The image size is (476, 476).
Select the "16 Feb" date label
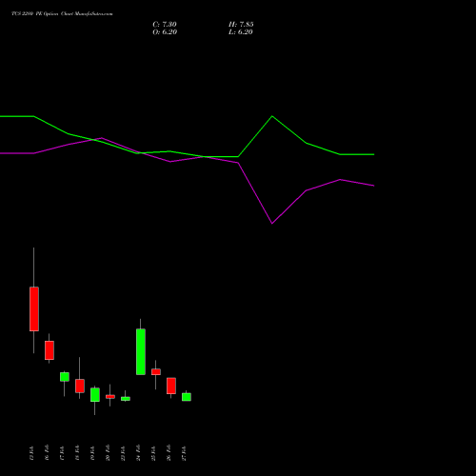click(47, 452)
